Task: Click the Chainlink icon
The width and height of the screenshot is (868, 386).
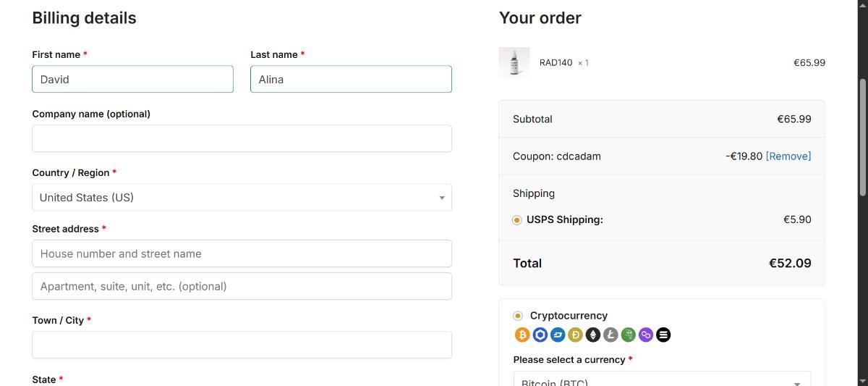Action: point(540,335)
